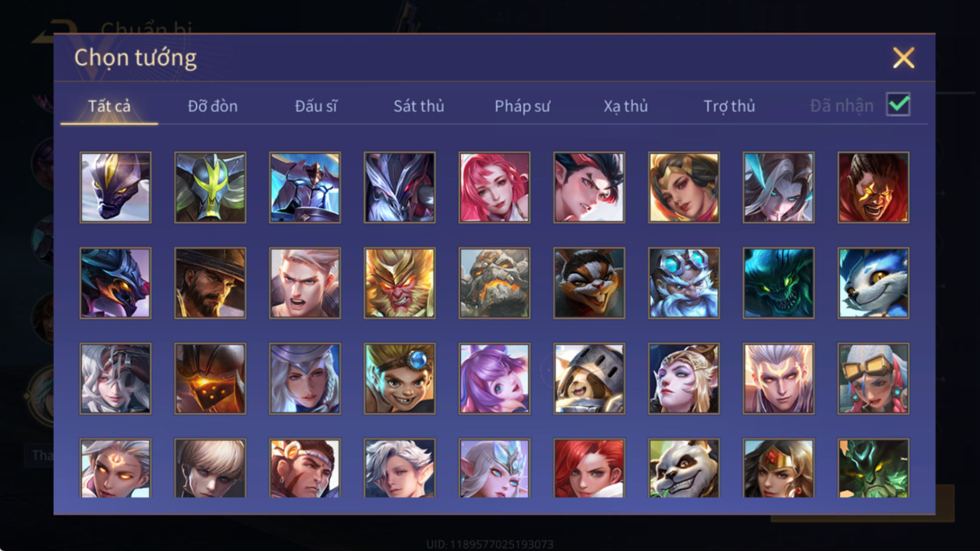This screenshot has height=551, width=980.
Task: Pick the Wonder Woman hero portrait
Action: pyautogui.click(x=779, y=468)
